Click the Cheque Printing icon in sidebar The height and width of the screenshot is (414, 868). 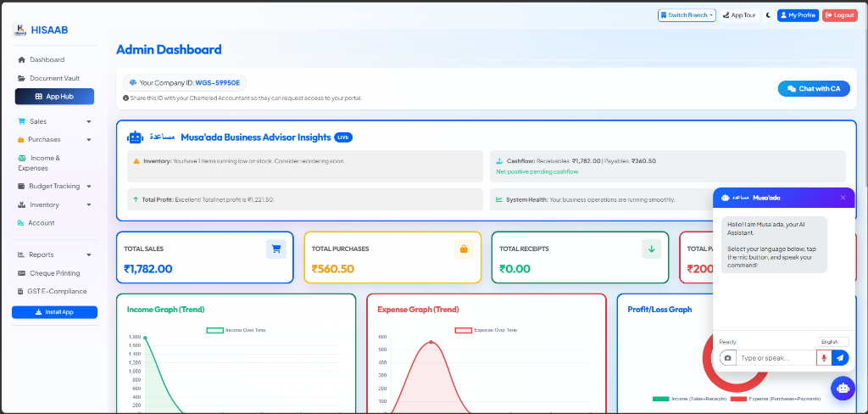21,273
